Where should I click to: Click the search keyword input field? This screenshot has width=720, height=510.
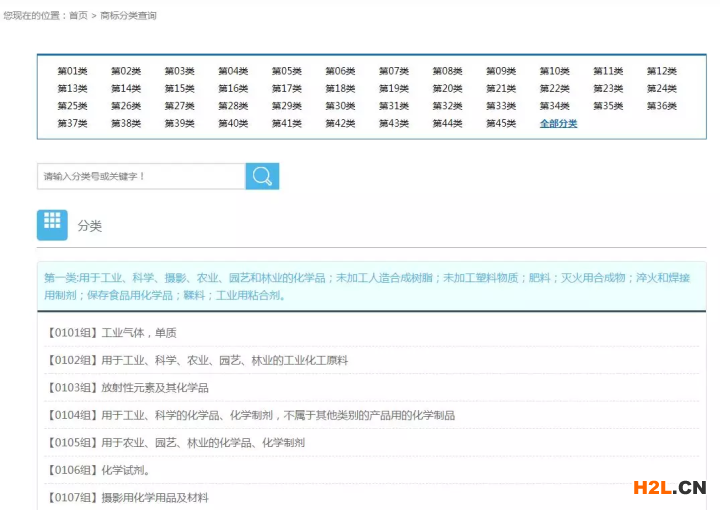[141, 177]
